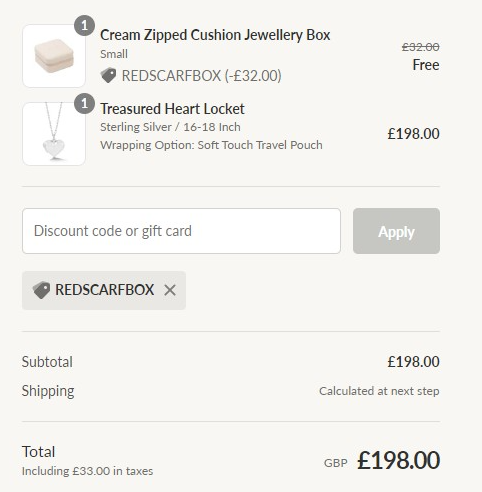
Task: Click the struck-through £32.00 original price
Action: (x=421, y=47)
